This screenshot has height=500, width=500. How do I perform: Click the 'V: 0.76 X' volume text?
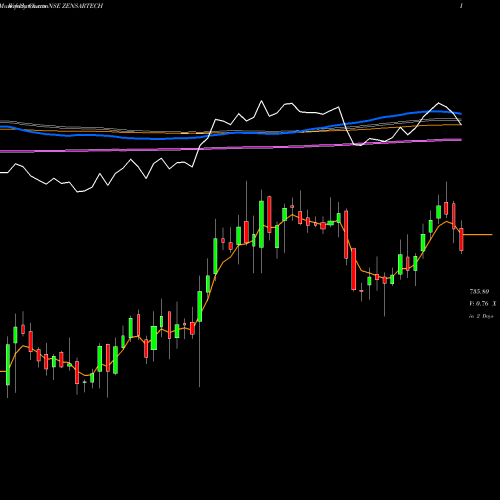483,304
